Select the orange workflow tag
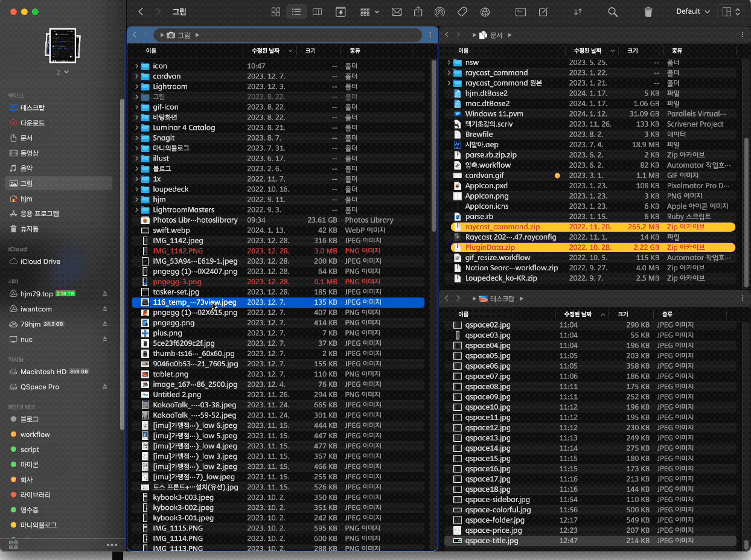 click(34, 434)
